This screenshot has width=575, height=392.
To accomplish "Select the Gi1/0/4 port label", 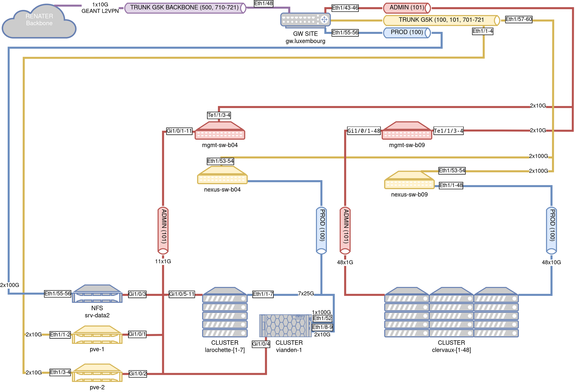I will click(x=261, y=344).
